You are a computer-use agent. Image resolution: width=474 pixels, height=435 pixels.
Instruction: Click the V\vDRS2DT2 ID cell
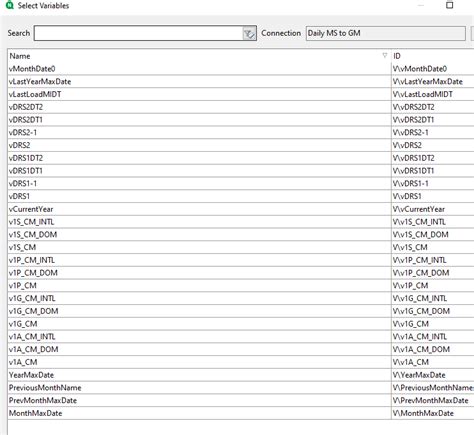point(433,107)
